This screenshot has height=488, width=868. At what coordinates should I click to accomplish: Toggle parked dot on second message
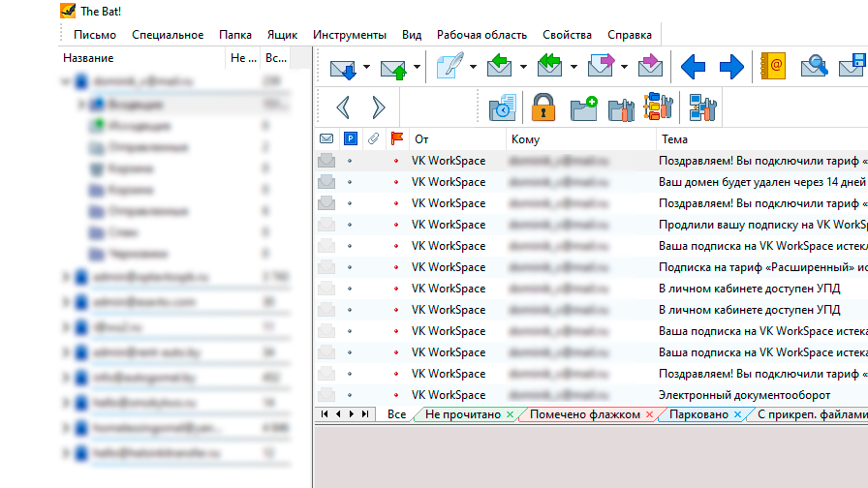(x=350, y=182)
